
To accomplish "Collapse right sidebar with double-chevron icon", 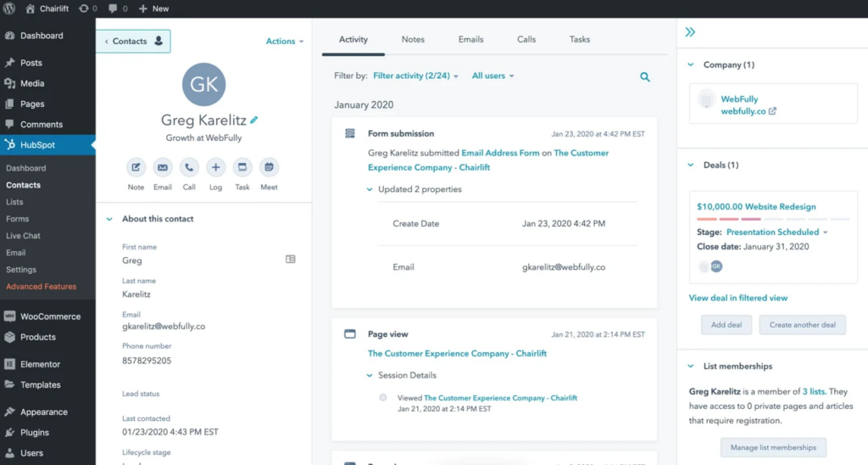I will [x=690, y=32].
